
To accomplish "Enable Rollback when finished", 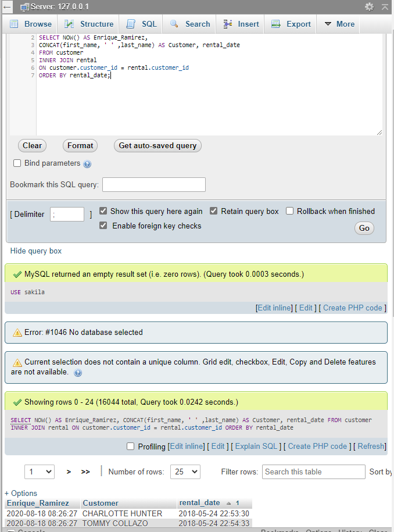I will tap(289, 211).
